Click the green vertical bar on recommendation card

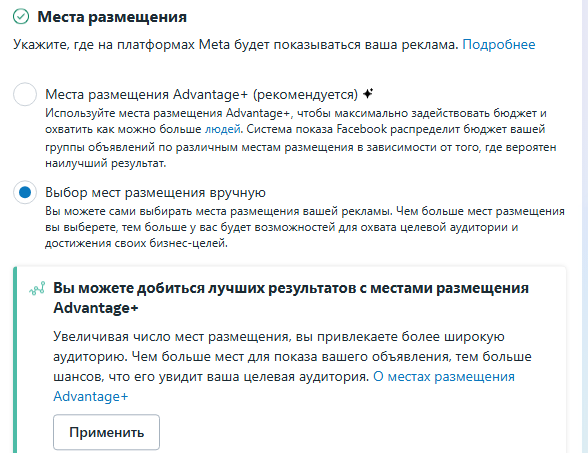[15, 360]
